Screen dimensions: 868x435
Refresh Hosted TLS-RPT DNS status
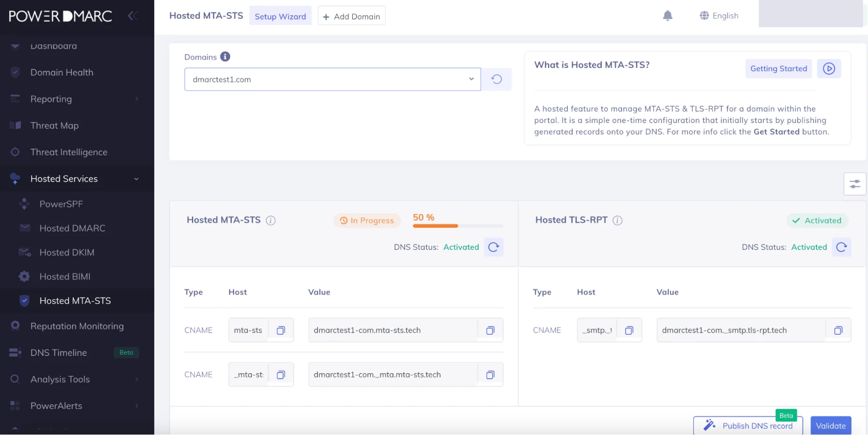click(842, 247)
